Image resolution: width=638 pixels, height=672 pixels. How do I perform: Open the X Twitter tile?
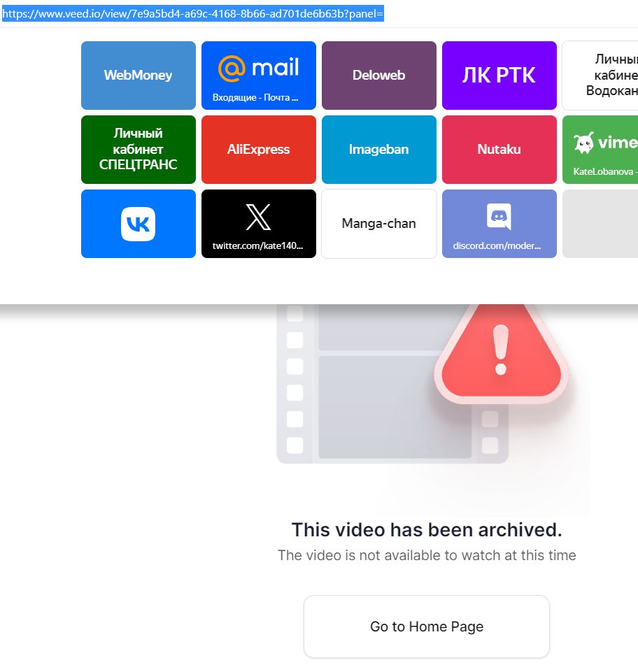[x=259, y=224]
